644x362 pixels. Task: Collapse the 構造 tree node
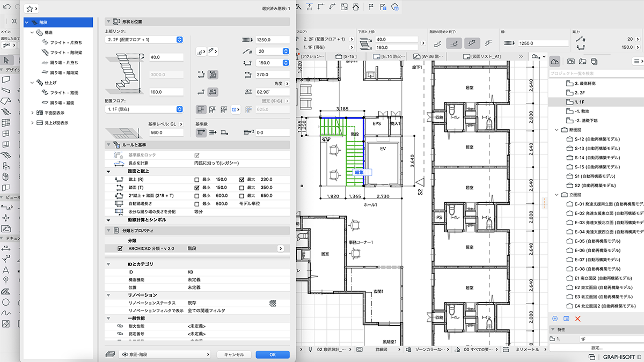[33, 33]
